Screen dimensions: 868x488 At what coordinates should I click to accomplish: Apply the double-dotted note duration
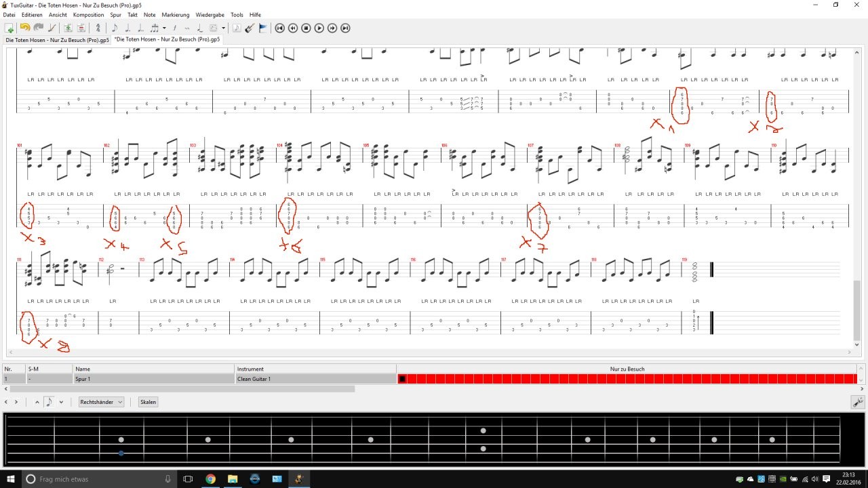click(x=140, y=28)
